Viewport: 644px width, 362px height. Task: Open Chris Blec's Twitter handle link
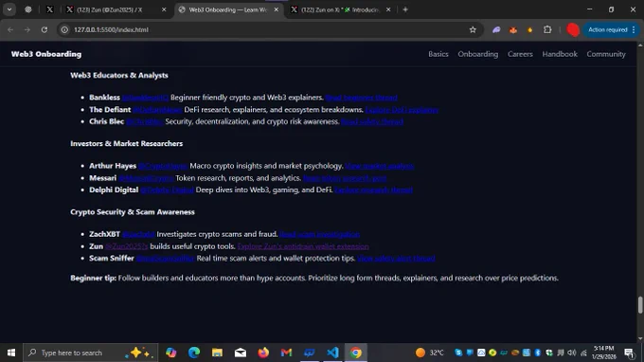(145, 121)
